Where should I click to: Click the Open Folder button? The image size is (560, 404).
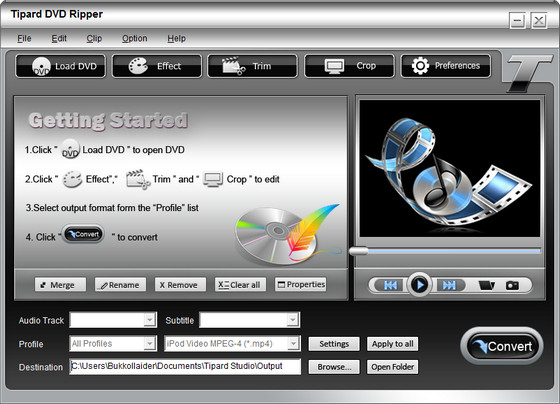coord(392,367)
